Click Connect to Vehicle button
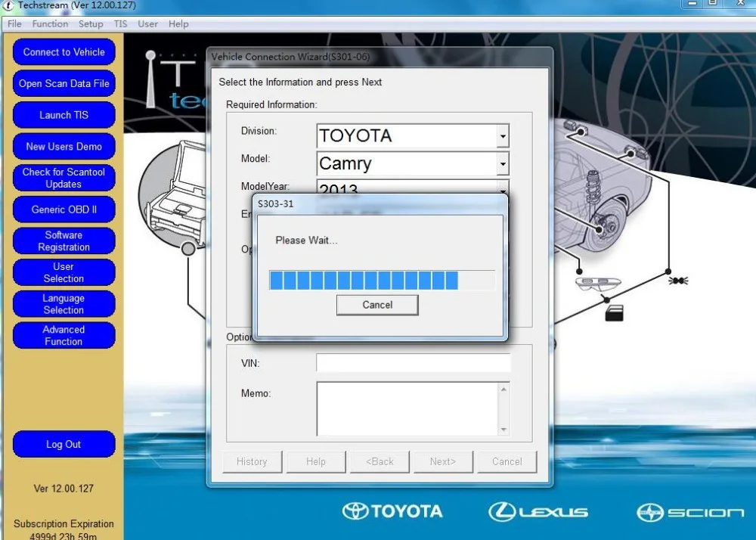This screenshot has height=540, width=756. [x=64, y=52]
